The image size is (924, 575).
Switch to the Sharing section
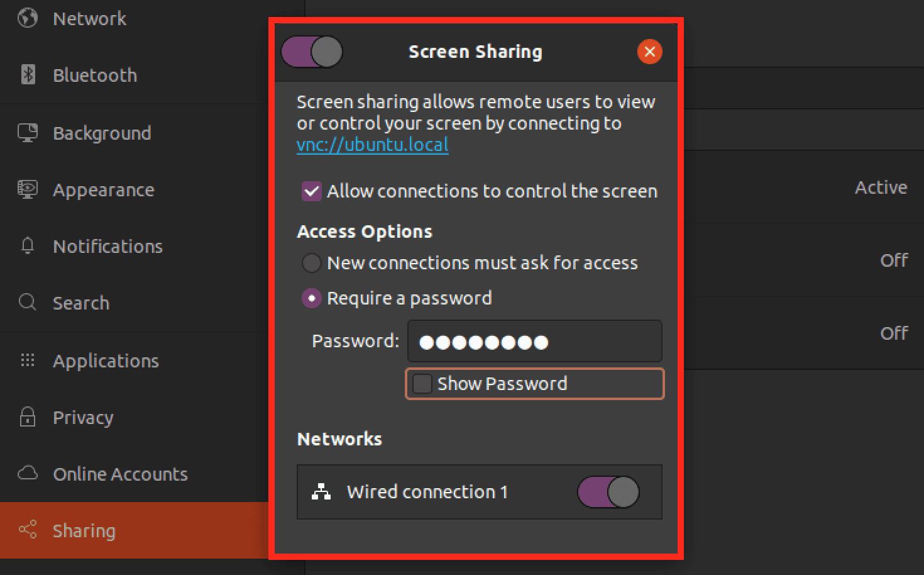tap(84, 530)
